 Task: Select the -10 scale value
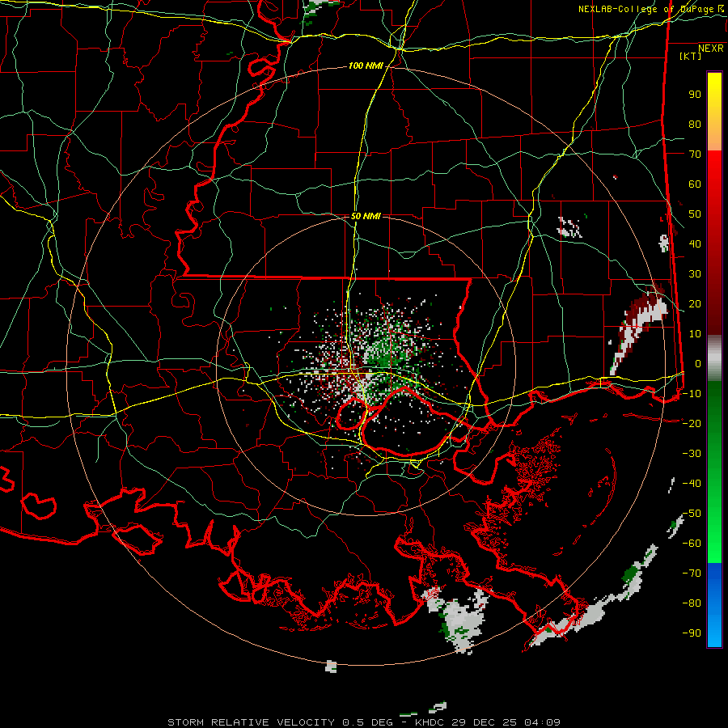click(692, 394)
